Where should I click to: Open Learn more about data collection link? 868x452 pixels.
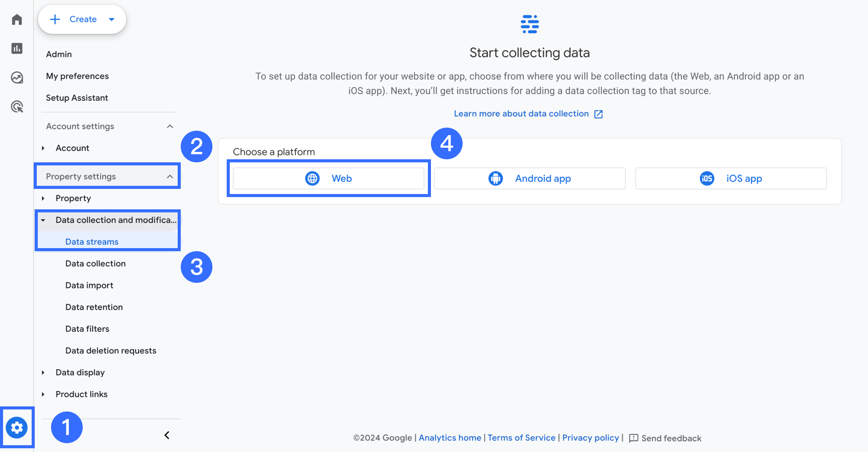click(x=521, y=114)
